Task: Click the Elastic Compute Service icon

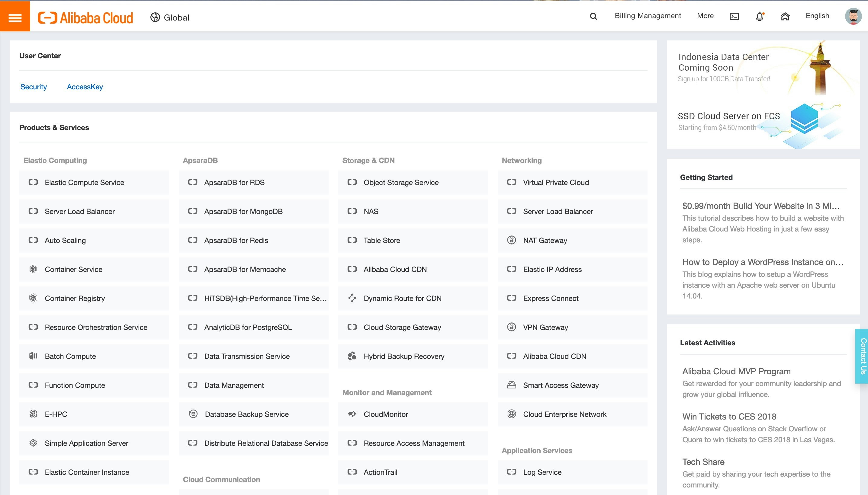Action: point(33,182)
